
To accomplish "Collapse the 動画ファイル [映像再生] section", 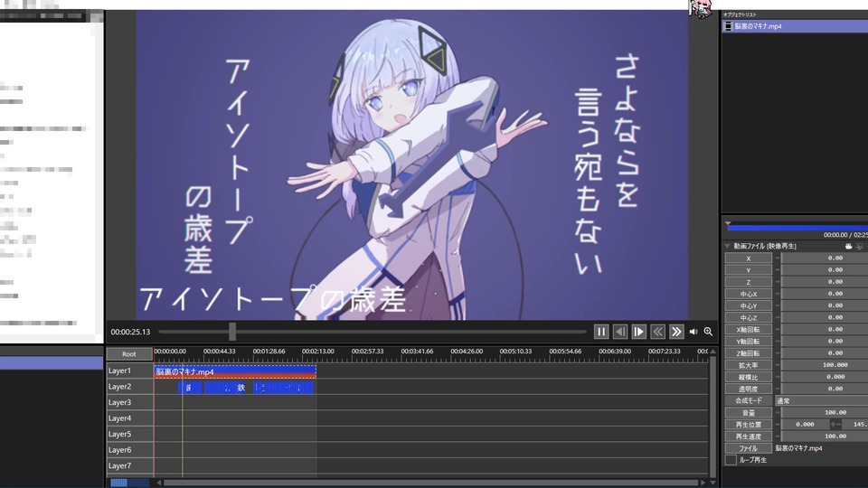I will 727,246.
